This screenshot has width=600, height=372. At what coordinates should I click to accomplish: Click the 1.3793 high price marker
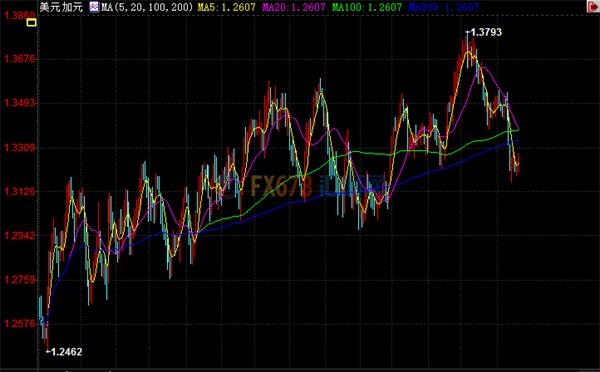click(x=486, y=32)
